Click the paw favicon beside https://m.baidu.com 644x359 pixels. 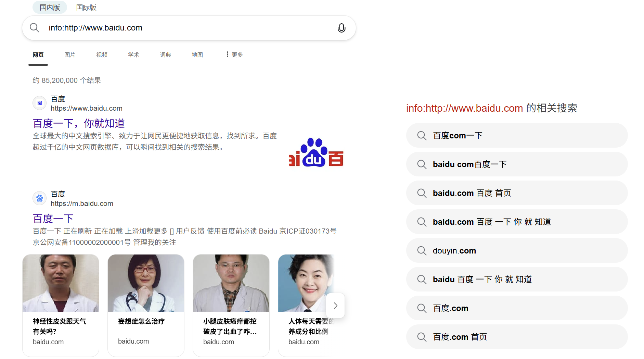(x=40, y=198)
